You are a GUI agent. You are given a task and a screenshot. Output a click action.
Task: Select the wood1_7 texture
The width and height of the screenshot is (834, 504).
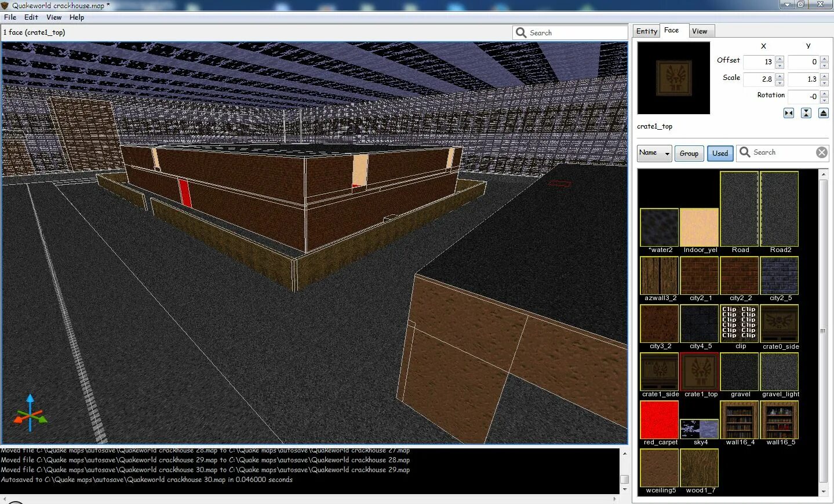pyautogui.click(x=699, y=467)
